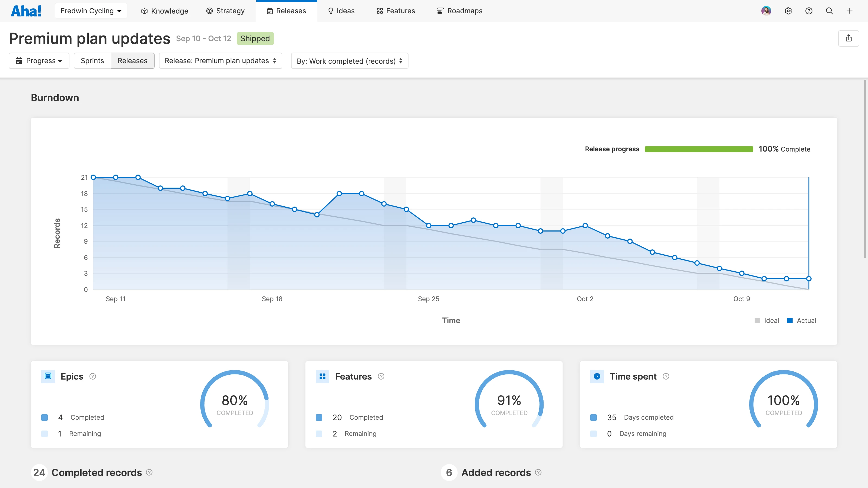Expand the Progress report dropdown
The width and height of the screenshot is (868, 488).
(x=39, y=61)
